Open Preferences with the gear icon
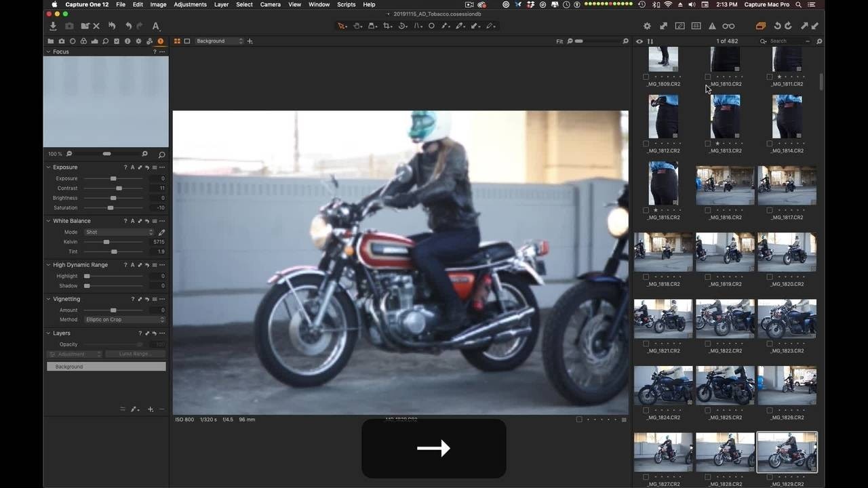 click(647, 26)
